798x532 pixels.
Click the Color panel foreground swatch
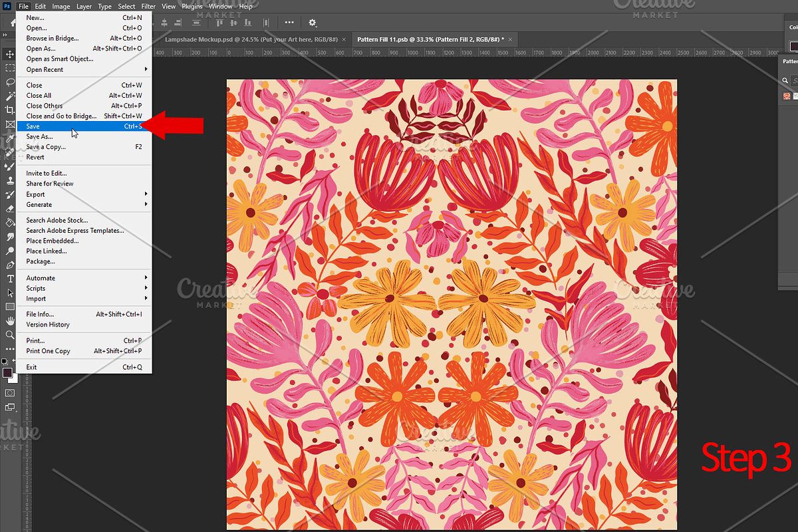794,46
